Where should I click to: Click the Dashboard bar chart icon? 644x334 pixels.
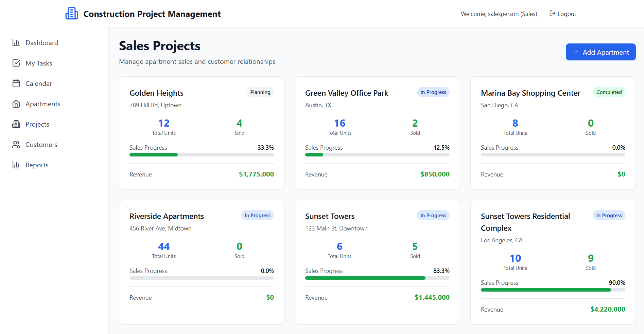point(16,43)
